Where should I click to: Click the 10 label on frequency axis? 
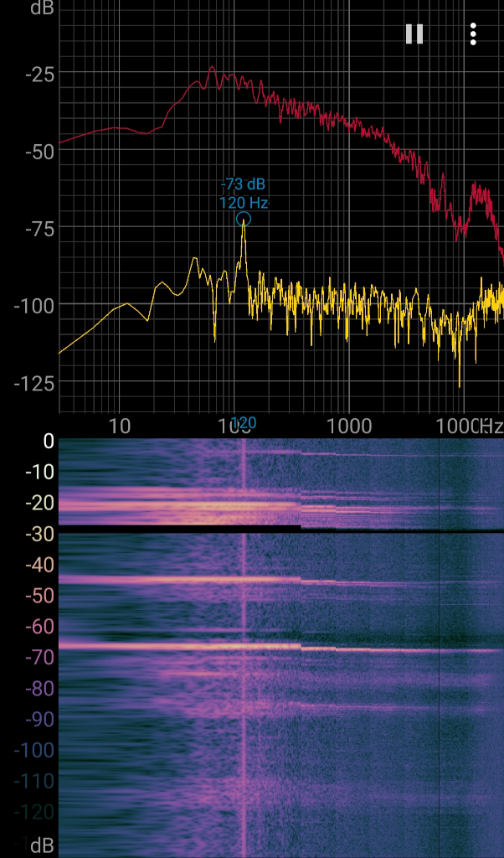coord(120,426)
